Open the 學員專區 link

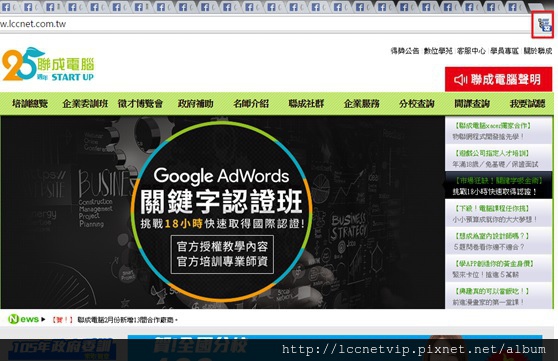pyautogui.click(x=504, y=51)
